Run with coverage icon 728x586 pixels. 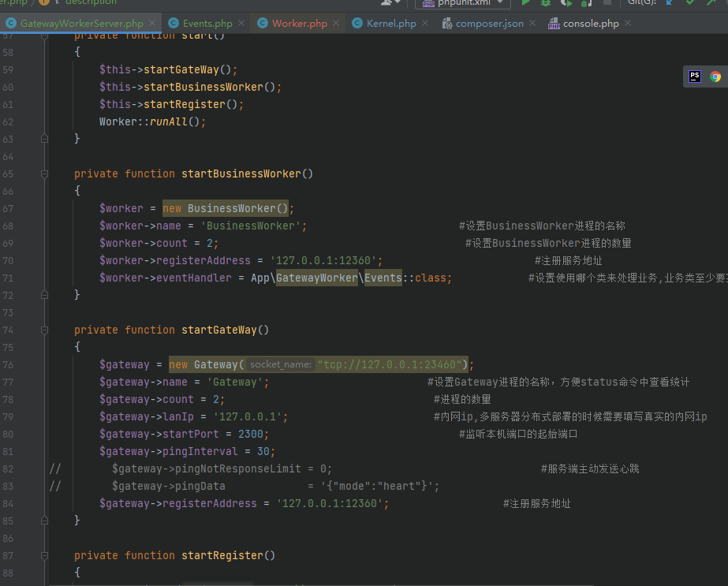(566, 3)
